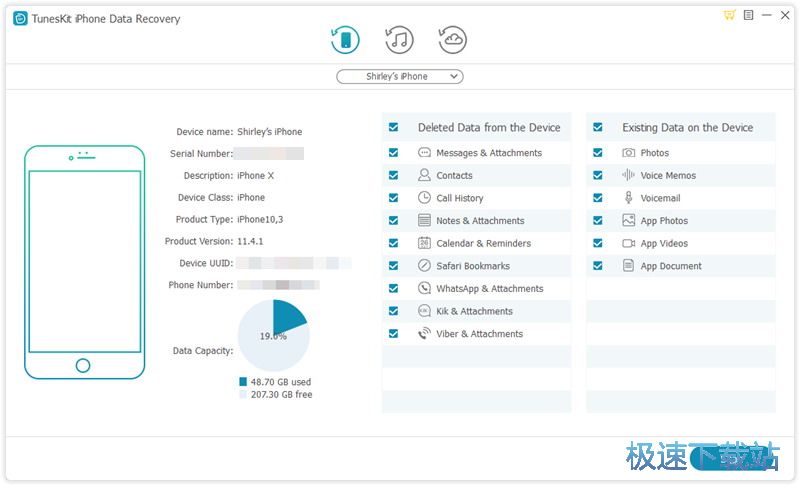Open the Shirley's iPhone device dropdown
800x486 pixels.
tap(399, 76)
